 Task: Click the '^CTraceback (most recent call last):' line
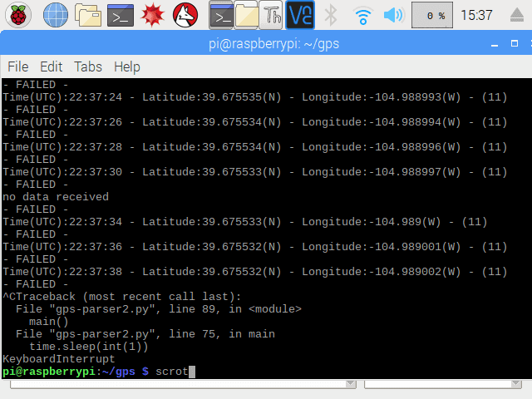click(x=122, y=297)
